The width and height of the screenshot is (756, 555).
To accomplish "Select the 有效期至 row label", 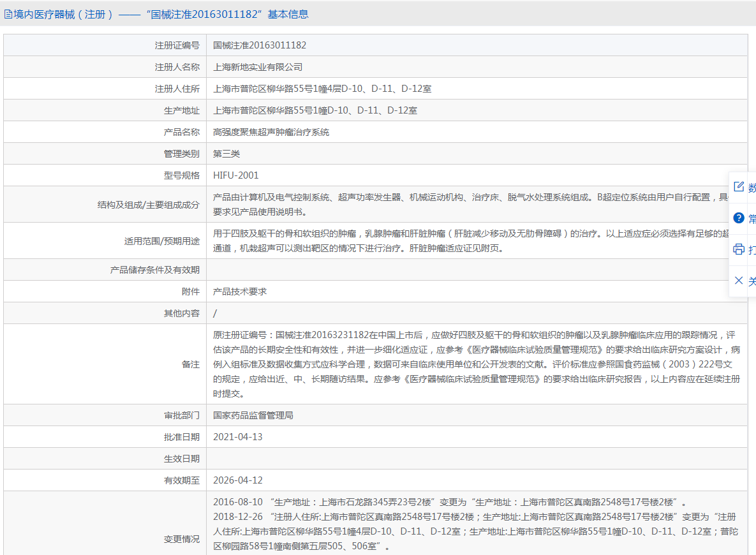I will [182, 480].
